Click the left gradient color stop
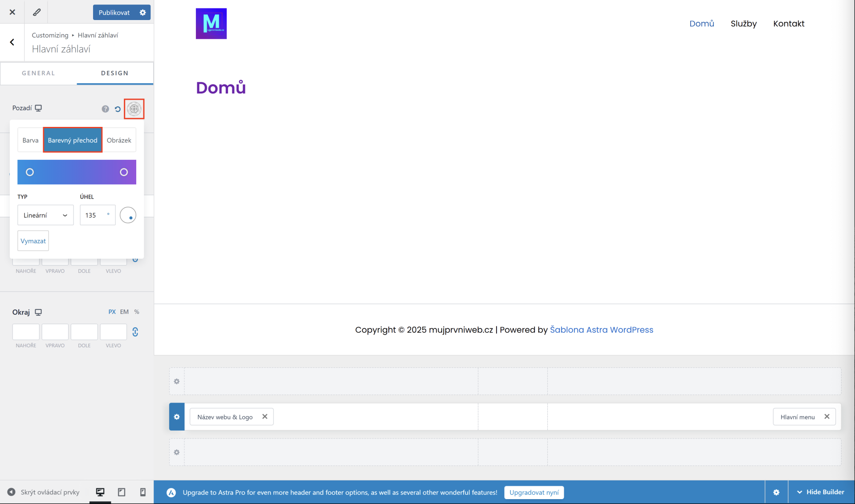Screen dimensions: 855x504 (30, 172)
